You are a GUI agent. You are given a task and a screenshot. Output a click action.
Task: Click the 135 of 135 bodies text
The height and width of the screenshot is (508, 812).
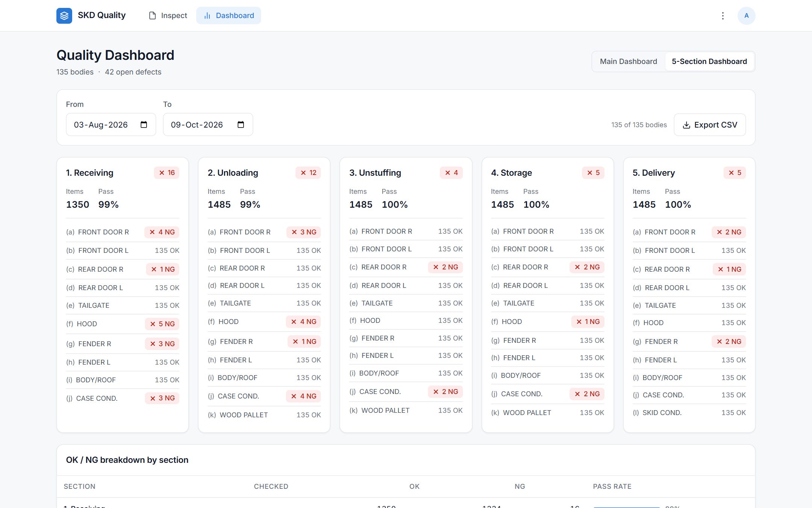pyautogui.click(x=639, y=125)
